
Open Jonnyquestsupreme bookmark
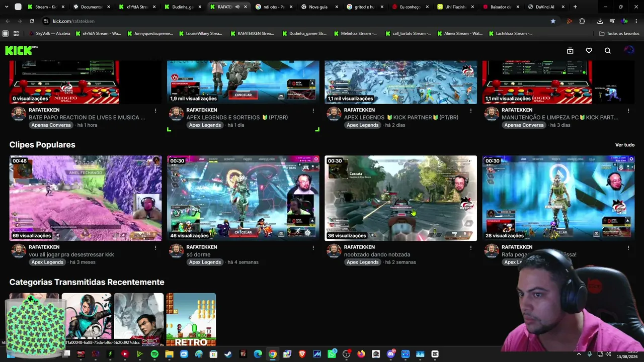click(150, 34)
